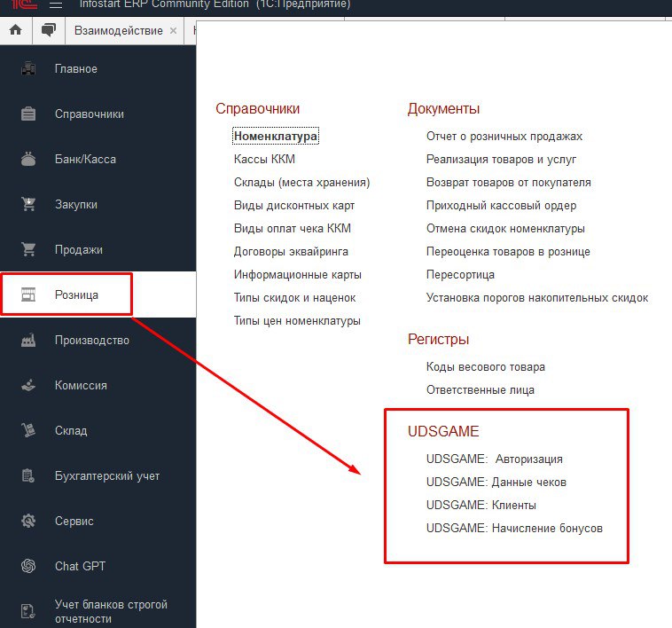Open Возврат товаров от покупателя
This screenshot has height=628, width=672.
[508, 182]
